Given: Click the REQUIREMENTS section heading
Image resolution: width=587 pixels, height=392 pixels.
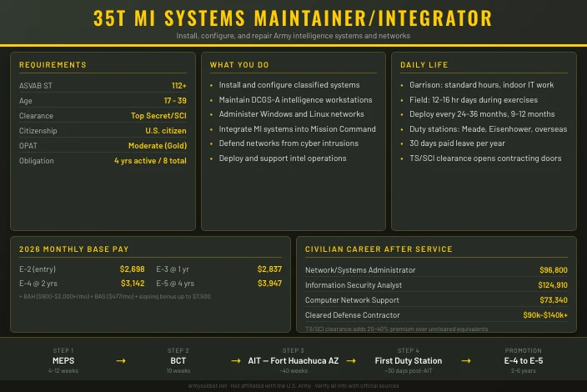Looking at the screenshot, I should (53, 65).
